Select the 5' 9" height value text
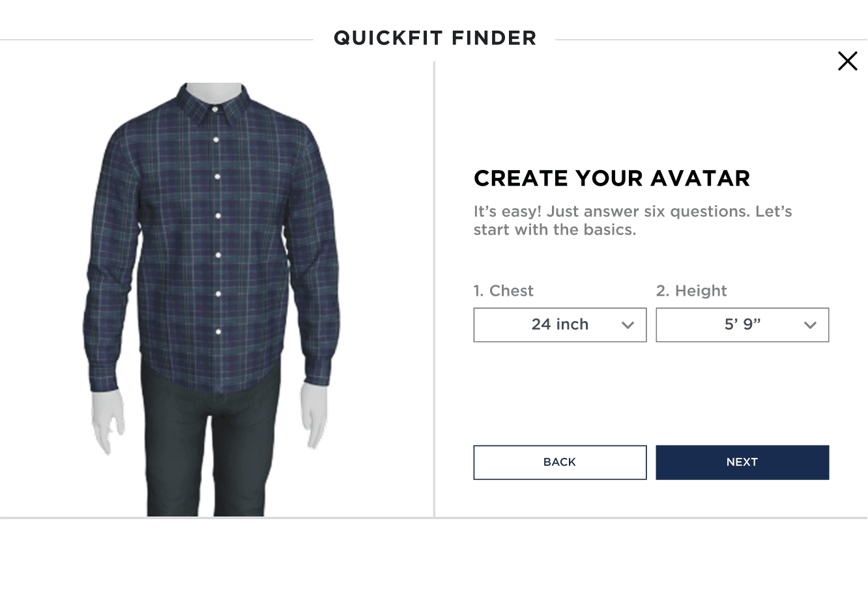Viewport: 868px width, 609px height. [742, 324]
